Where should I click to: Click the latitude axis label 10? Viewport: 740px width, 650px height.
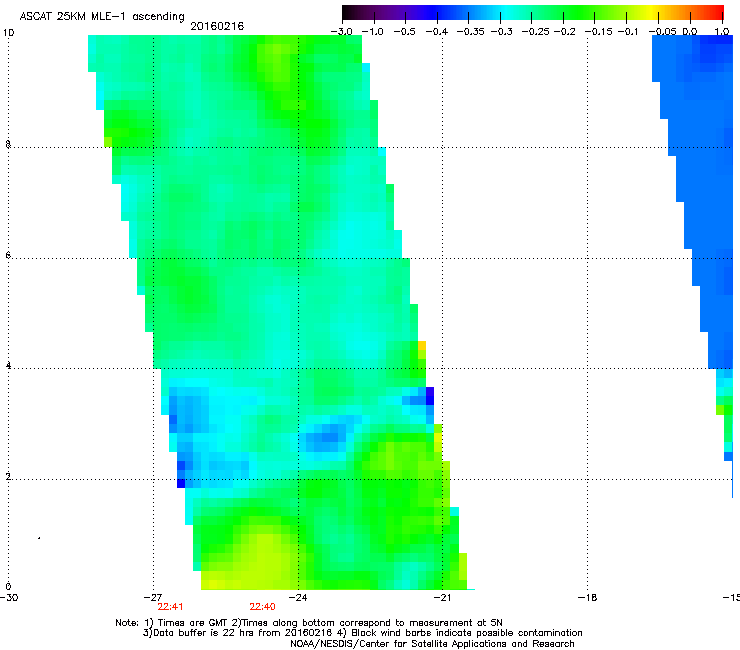coord(8,33)
